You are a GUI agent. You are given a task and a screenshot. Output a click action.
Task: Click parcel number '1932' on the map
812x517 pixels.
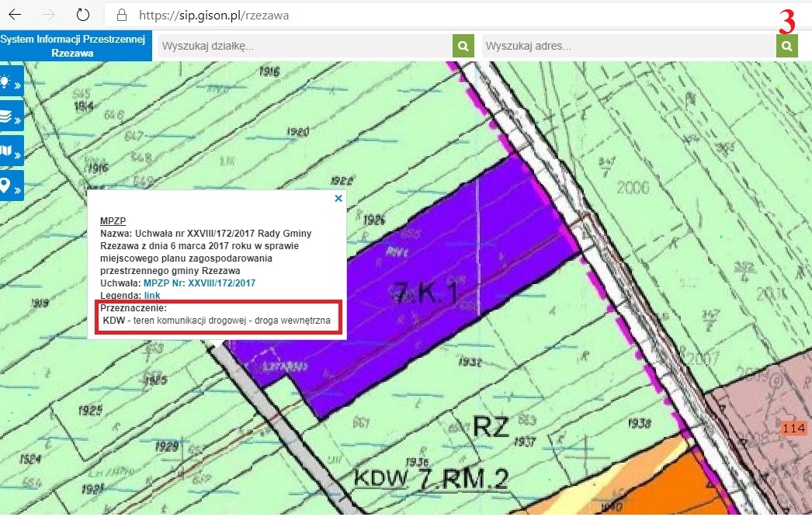(x=470, y=362)
